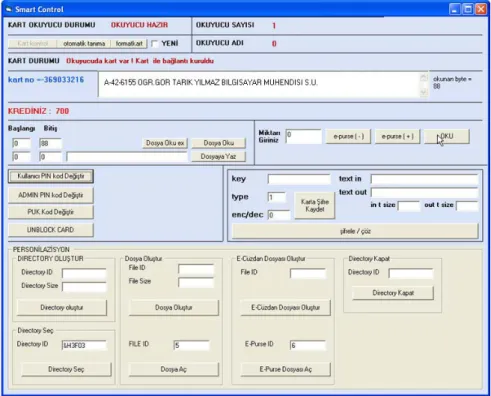Minimize the Smart Control window
Image resolution: width=491 pixels, height=396 pixels.
coord(455,9)
